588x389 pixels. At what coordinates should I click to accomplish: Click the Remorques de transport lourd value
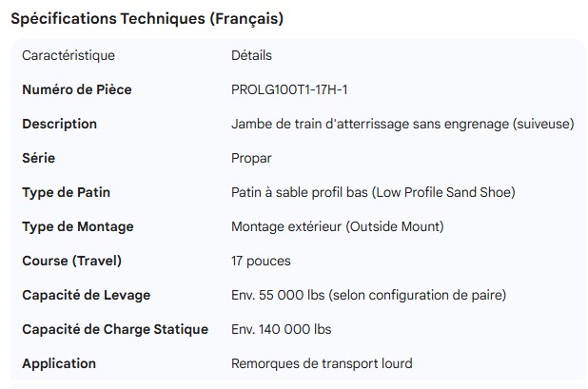tap(322, 363)
